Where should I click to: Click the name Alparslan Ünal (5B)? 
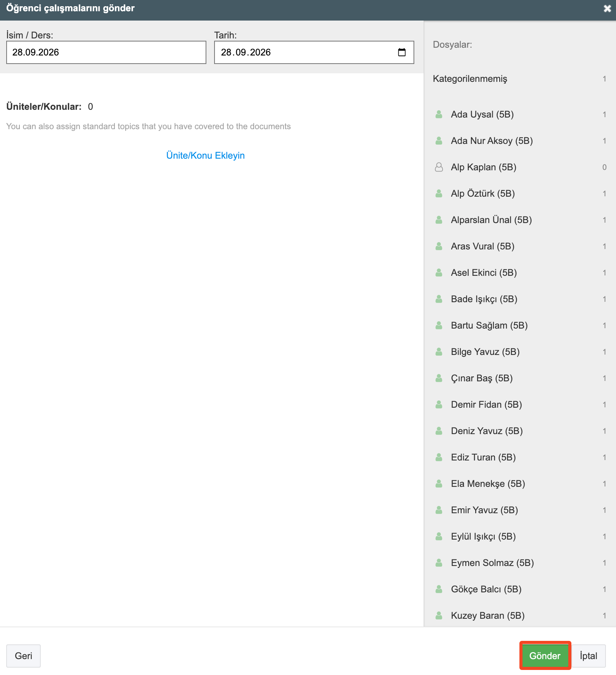[x=491, y=220]
